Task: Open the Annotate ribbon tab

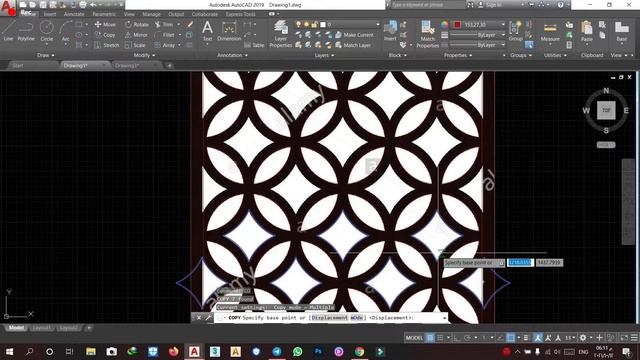Action: [74, 14]
